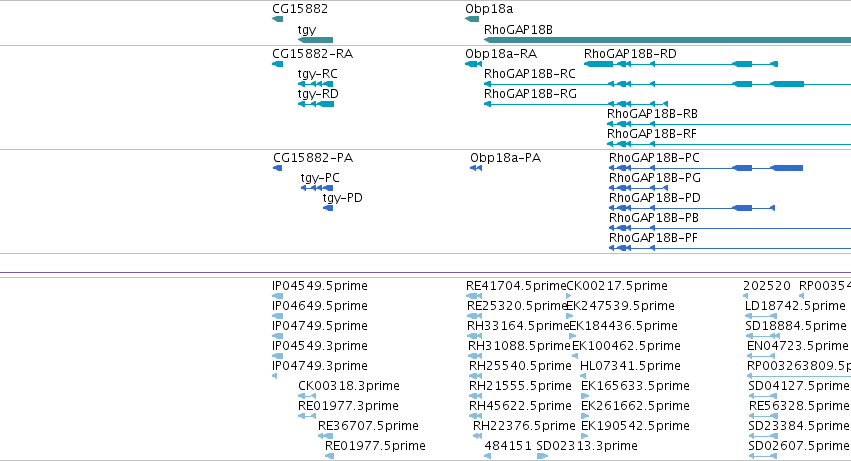Click EST label SD23384.5prime

point(799,427)
